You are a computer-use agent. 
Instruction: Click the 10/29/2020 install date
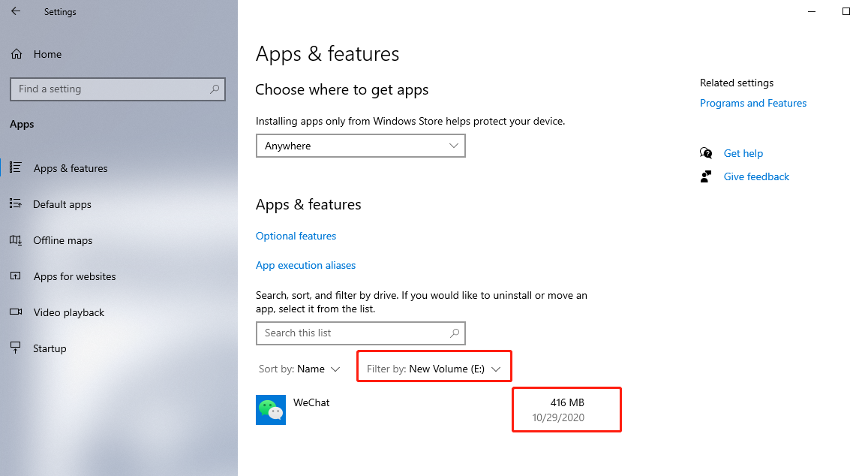pyautogui.click(x=558, y=418)
